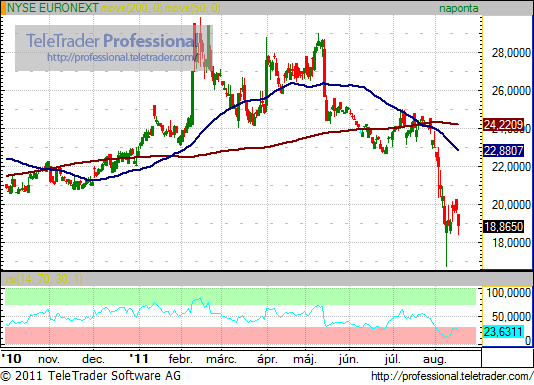Click the green overbought RSI zone
534x385 pixels.
click(240, 296)
